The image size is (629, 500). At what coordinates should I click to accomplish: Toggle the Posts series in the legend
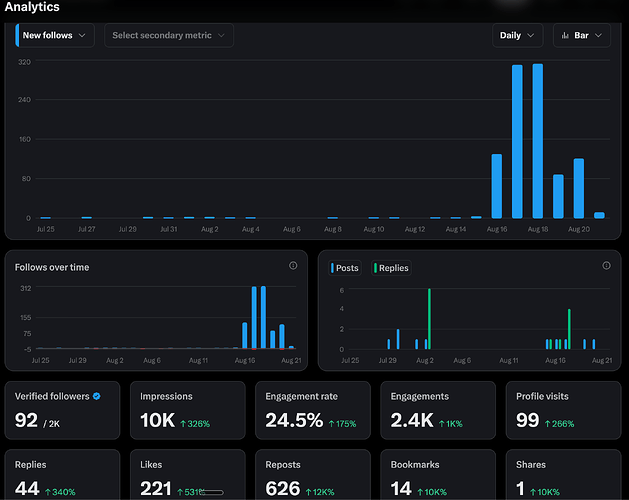point(345,268)
